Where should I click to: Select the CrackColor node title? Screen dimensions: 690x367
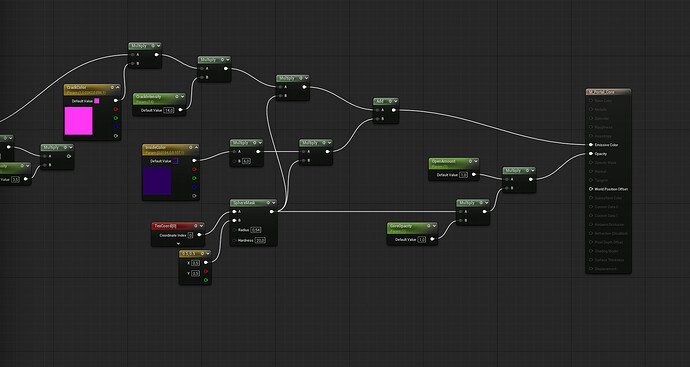coord(76,88)
